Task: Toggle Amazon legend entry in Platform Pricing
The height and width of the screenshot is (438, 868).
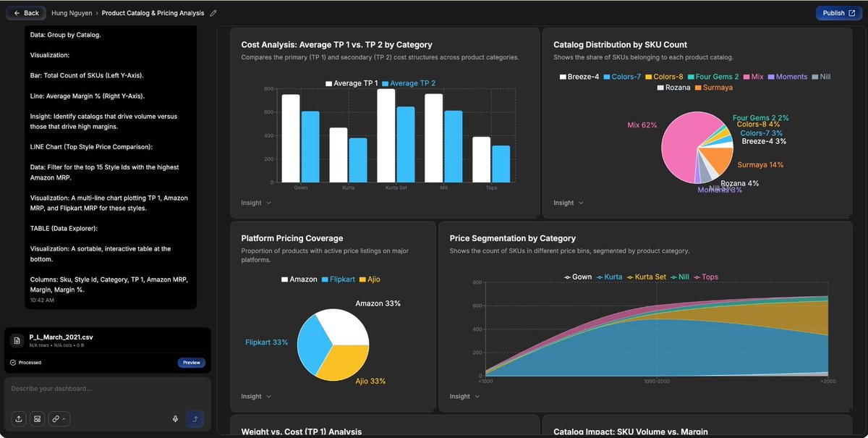Action: 299,279
